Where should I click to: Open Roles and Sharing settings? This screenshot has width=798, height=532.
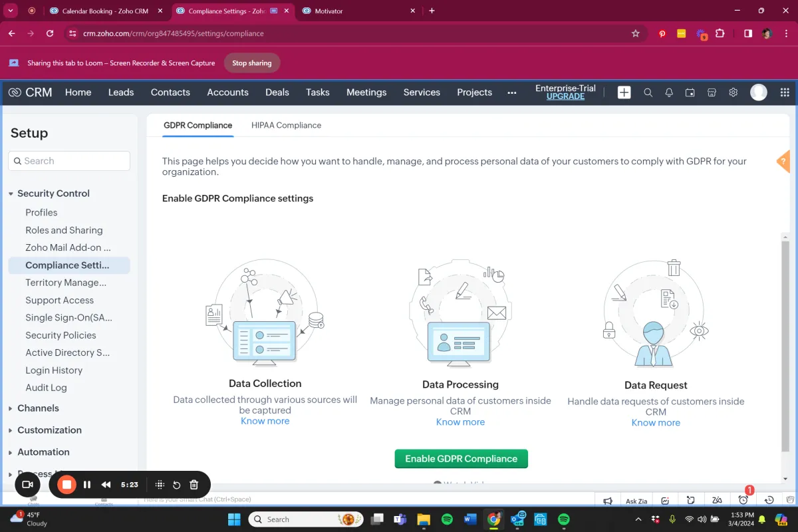click(x=64, y=230)
